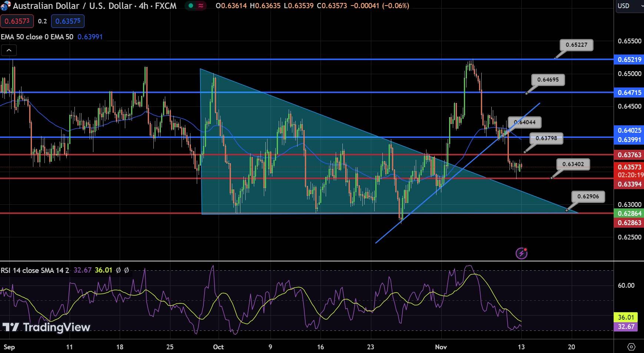The width and height of the screenshot is (644, 353).
Task: Open chart settings gear icon at bottom right
Action: [x=631, y=347]
